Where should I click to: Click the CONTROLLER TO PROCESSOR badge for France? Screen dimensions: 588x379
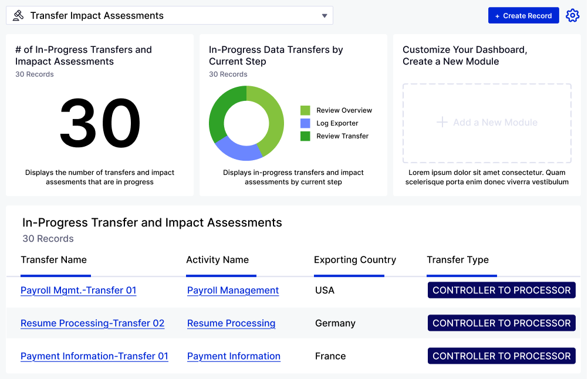(x=501, y=356)
